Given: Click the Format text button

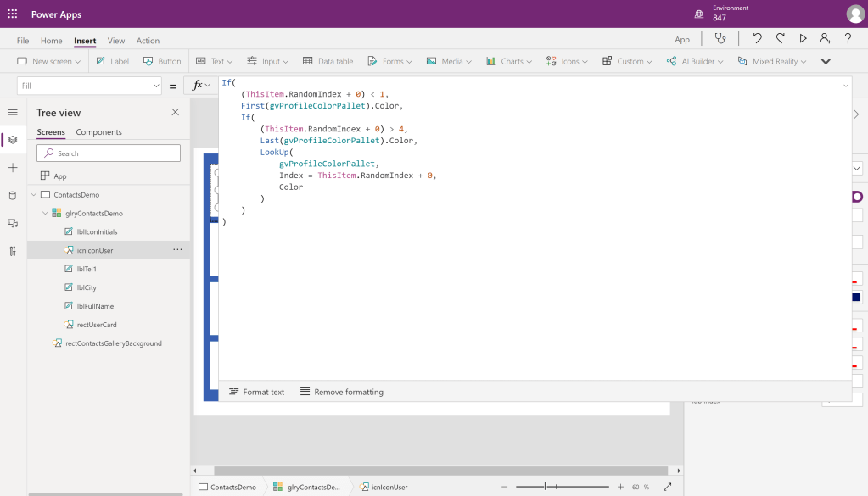Looking at the screenshot, I should point(257,392).
